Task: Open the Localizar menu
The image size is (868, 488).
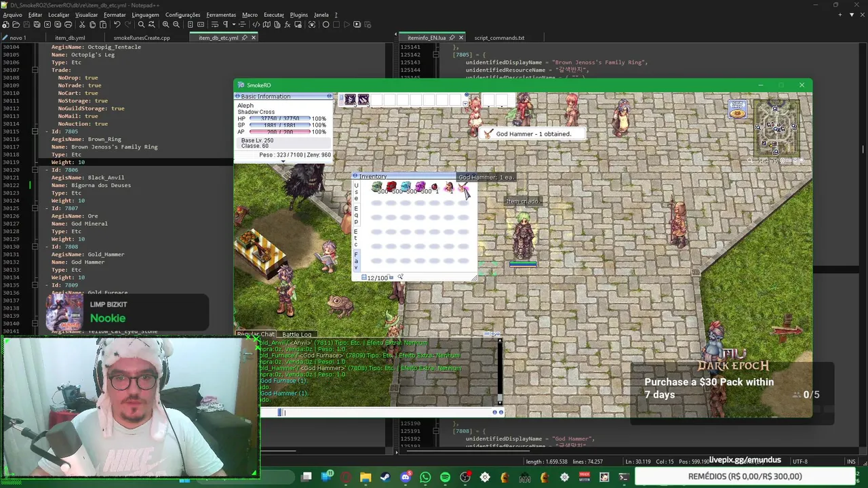Action: (x=59, y=14)
